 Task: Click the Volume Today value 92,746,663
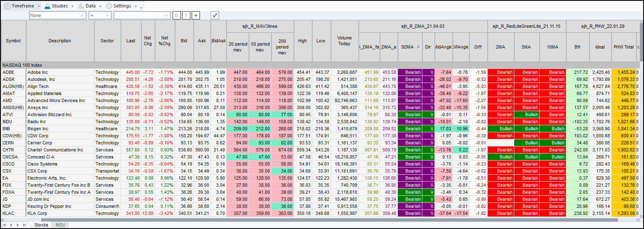click(x=345, y=100)
